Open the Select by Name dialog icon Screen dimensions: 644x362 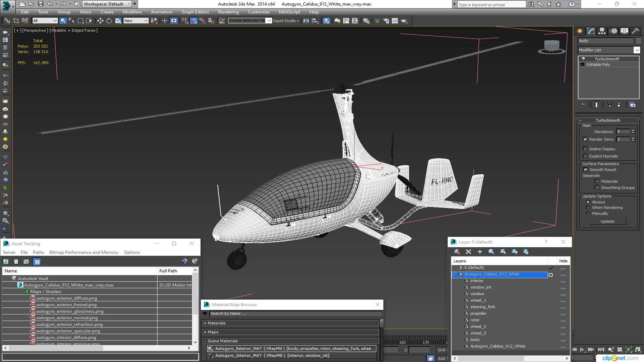[71, 21]
